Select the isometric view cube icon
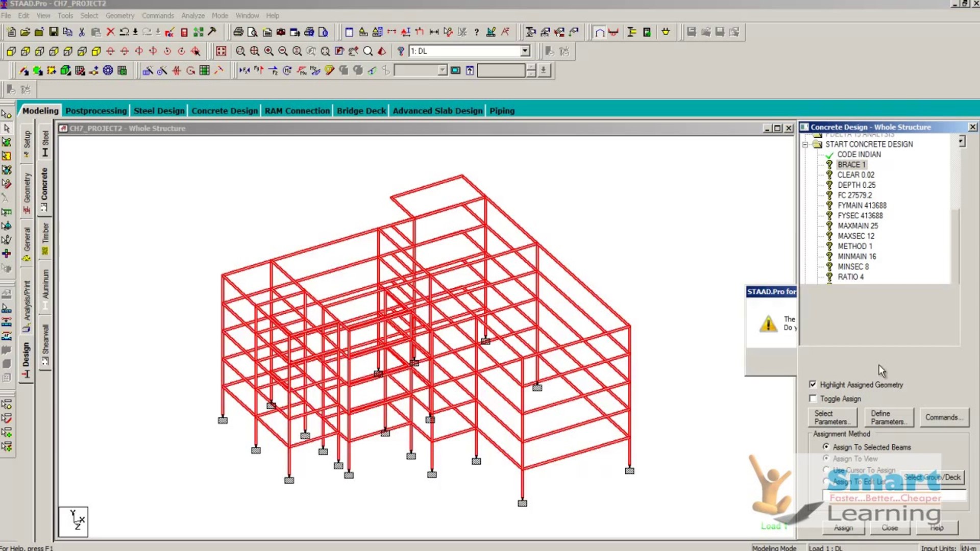Viewport: 980px width, 551px height. click(x=96, y=51)
